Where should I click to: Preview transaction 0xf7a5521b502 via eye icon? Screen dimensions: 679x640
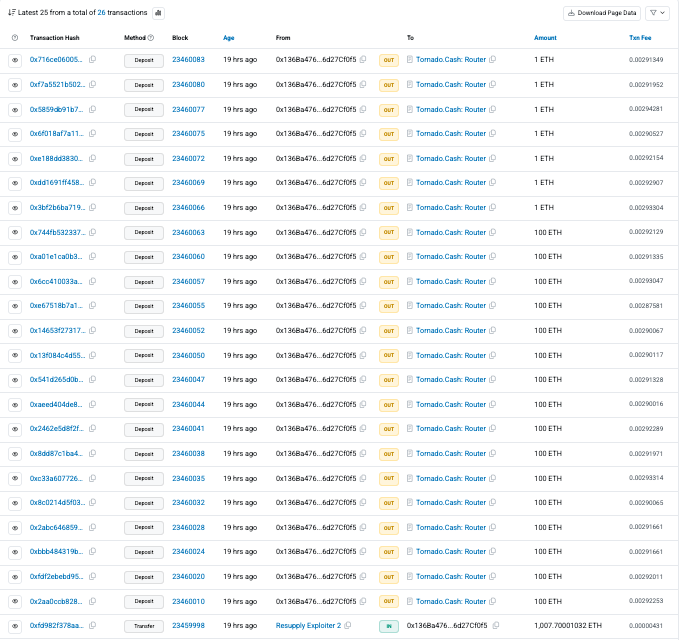coord(15,85)
